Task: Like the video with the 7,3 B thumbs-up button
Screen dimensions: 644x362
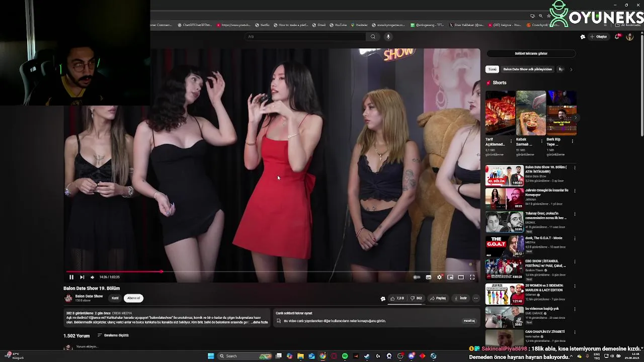Action: point(397,298)
